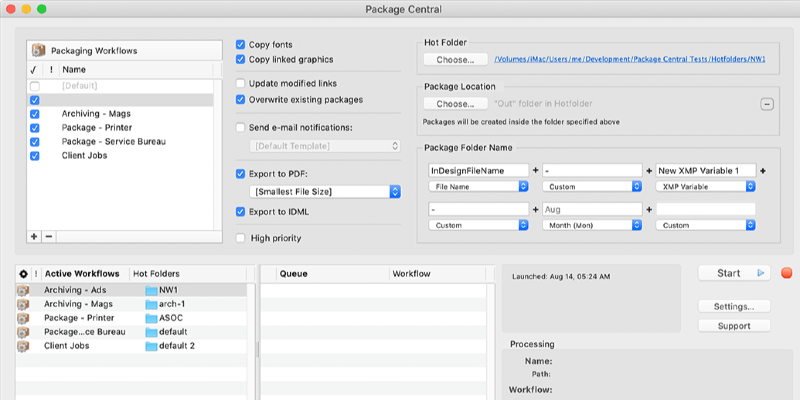Image resolution: width=800 pixels, height=400 pixels.
Task: Click the workflow icon beside Package...ce Bureau
Action: click(x=23, y=332)
